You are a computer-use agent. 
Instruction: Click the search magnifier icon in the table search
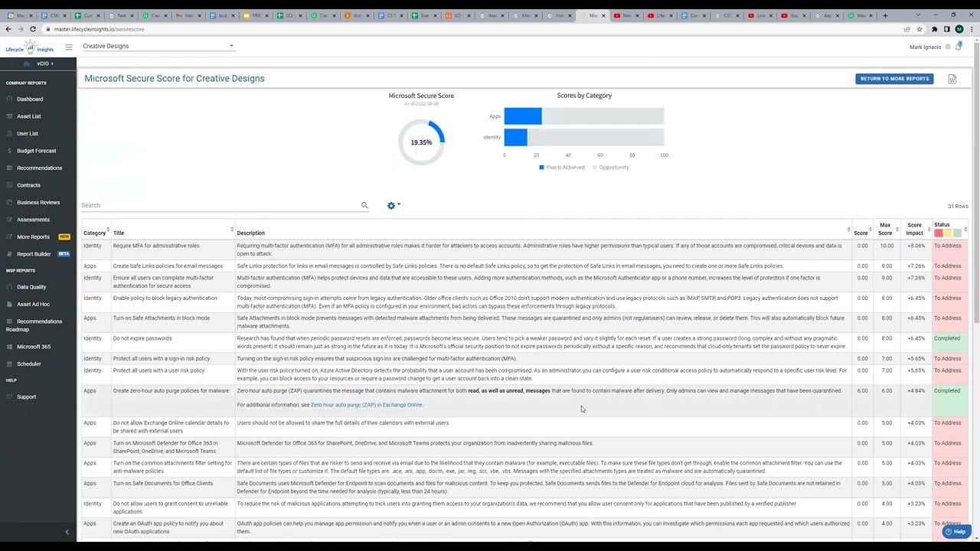point(364,205)
